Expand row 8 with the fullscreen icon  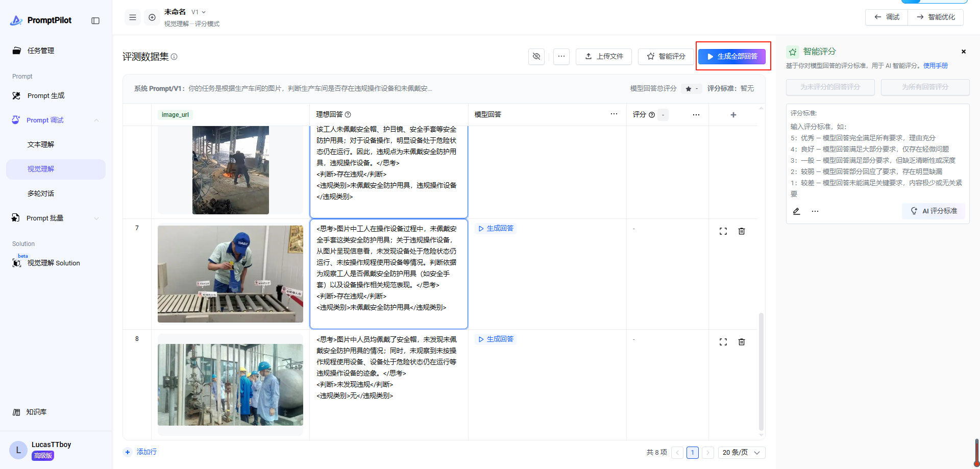pos(723,342)
